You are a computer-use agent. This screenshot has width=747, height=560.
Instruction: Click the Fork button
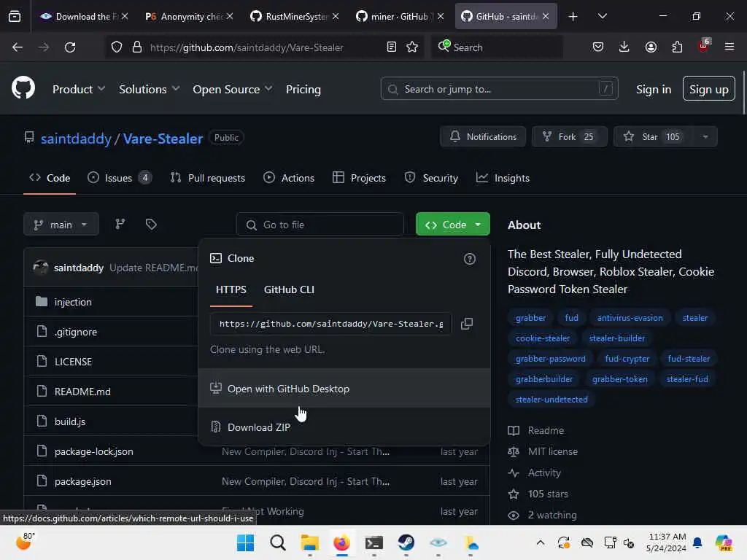(x=569, y=136)
